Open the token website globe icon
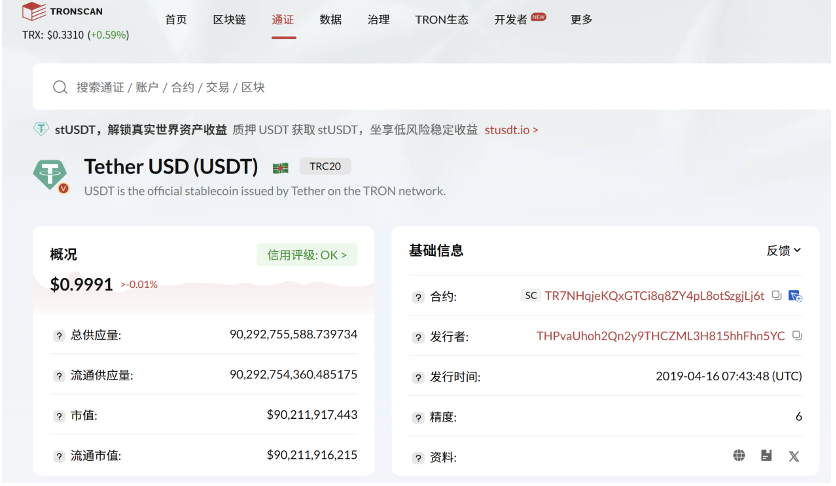The height and width of the screenshot is (486, 836). (x=739, y=455)
